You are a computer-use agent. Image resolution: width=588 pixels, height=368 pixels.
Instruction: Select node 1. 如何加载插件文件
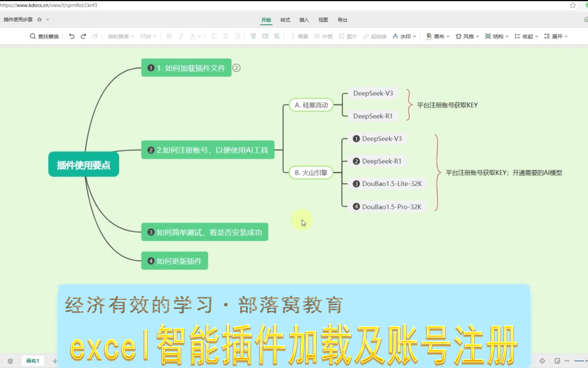[x=186, y=68]
